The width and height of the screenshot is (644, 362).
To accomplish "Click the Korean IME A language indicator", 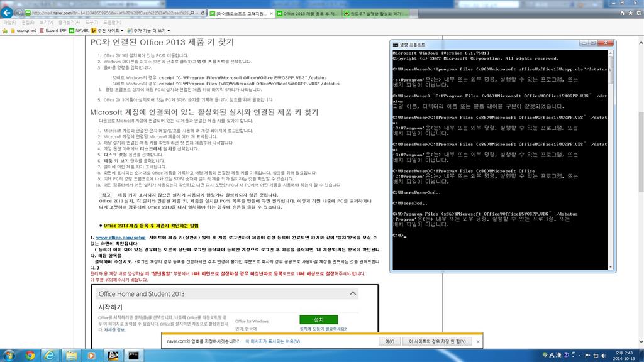I will click(x=552, y=355).
